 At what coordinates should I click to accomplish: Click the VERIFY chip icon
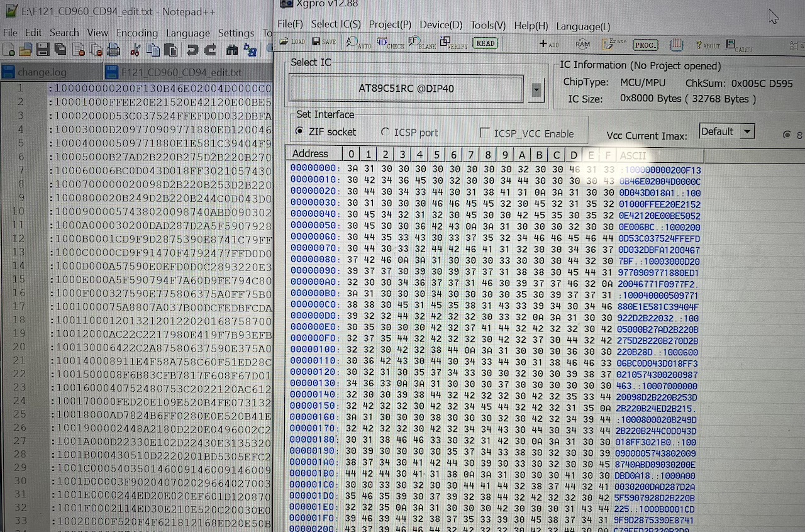click(x=453, y=43)
